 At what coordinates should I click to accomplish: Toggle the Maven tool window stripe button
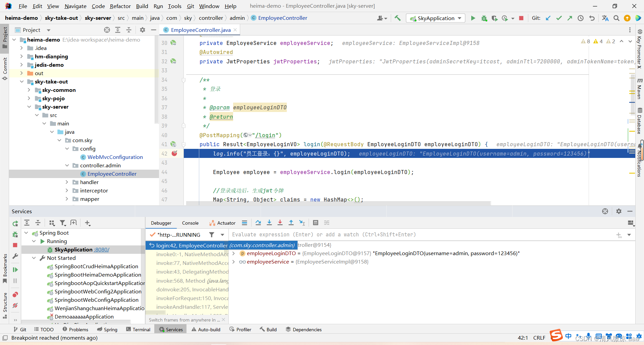(x=640, y=89)
